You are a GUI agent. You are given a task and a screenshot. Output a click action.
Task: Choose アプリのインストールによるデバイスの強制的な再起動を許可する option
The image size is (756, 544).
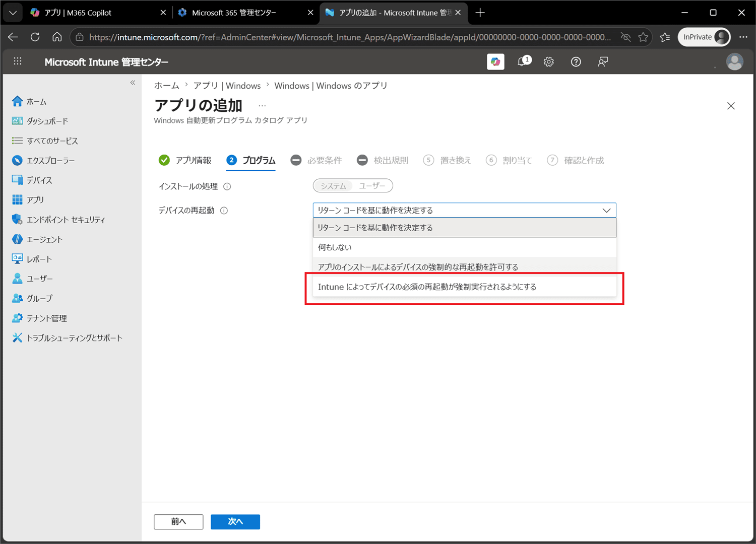[x=464, y=267]
